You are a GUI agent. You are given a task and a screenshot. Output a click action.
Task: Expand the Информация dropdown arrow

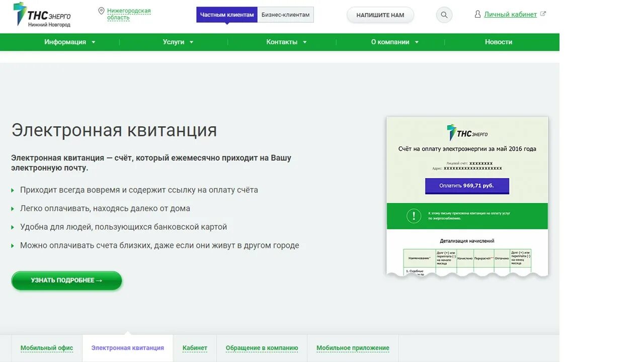click(93, 42)
